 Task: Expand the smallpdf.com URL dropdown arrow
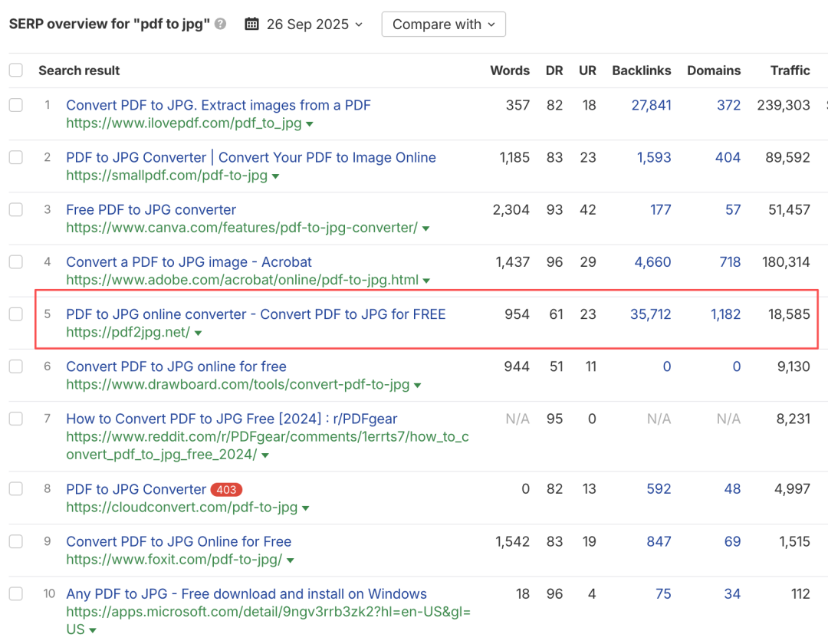click(x=275, y=176)
